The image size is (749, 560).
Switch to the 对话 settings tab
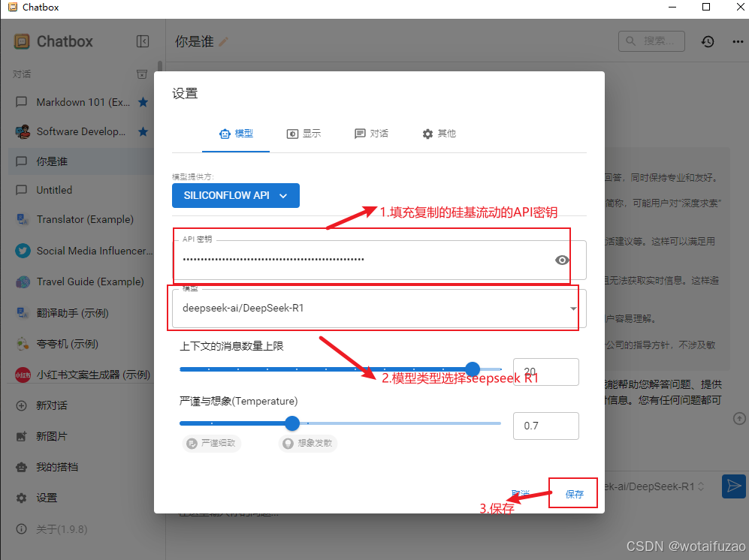pyautogui.click(x=371, y=134)
